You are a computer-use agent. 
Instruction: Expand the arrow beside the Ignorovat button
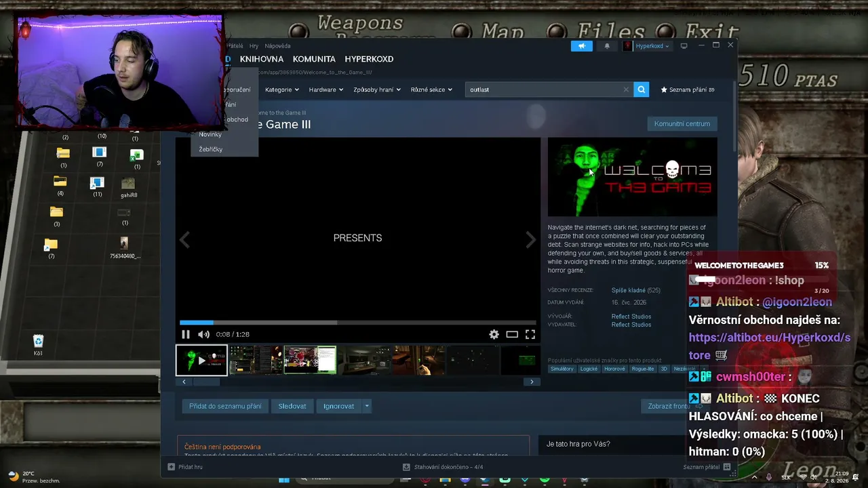point(367,406)
